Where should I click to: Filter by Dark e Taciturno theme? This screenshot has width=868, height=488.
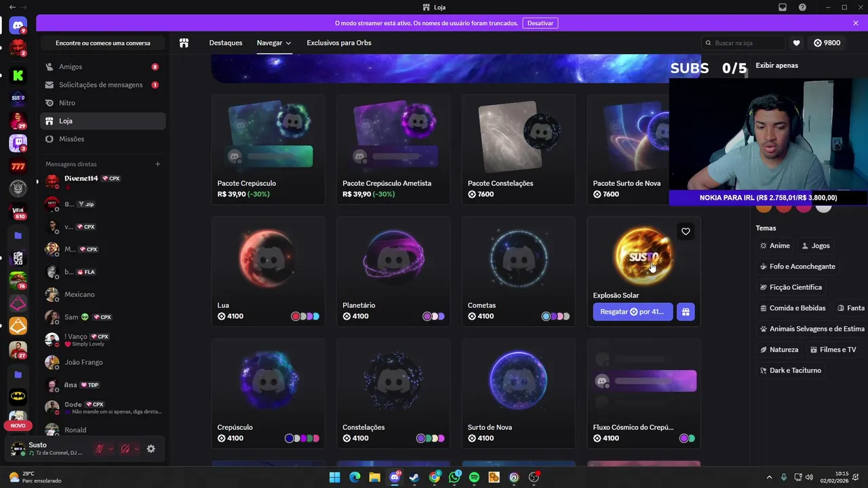click(791, 370)
